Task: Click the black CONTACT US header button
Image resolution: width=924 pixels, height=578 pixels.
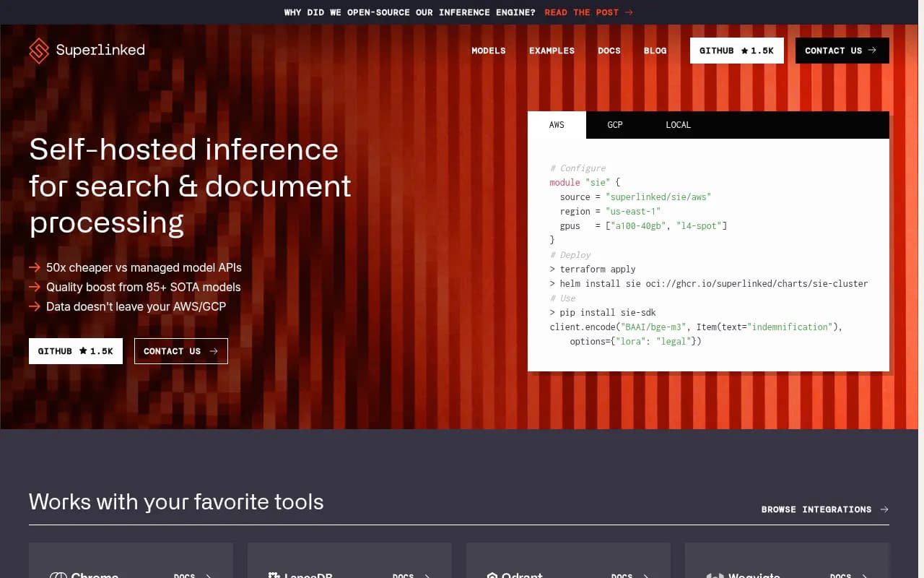Action: (842, 51)
